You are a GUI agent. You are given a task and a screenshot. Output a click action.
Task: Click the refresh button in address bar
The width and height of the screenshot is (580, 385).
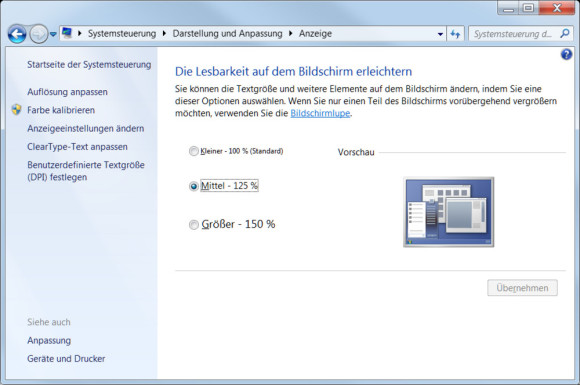click(455, 34)
